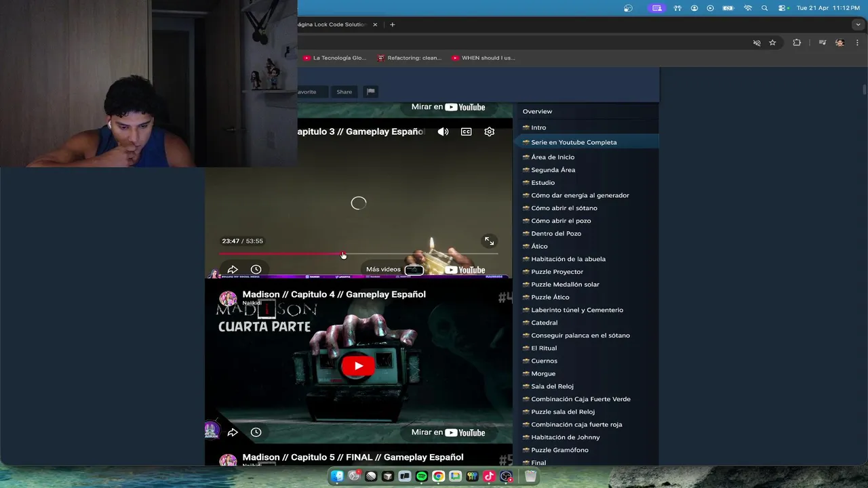Open Puzzle Medallón solar section
Viewport: 868px width, 488px height.
click(565, 285)
